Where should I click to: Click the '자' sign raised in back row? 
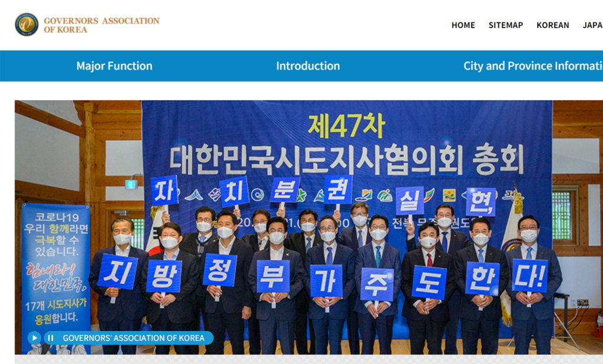164,190
